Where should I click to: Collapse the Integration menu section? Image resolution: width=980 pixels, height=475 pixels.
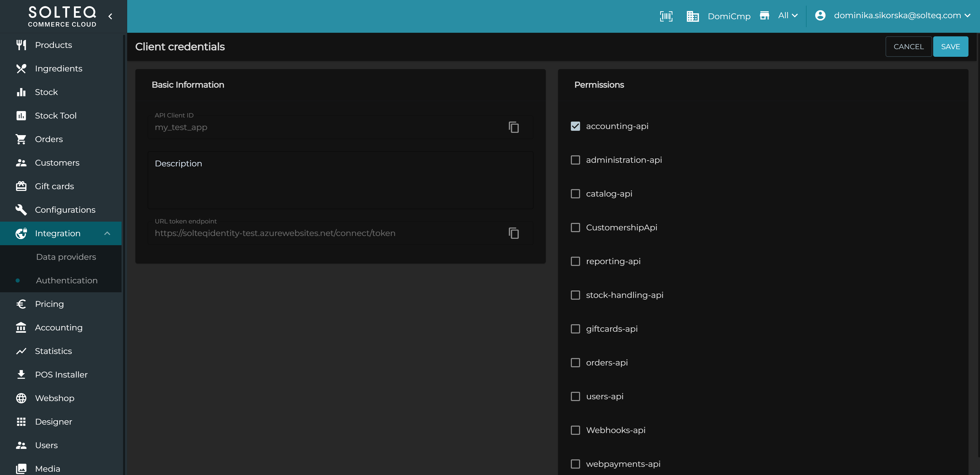(x=107, y=233)
